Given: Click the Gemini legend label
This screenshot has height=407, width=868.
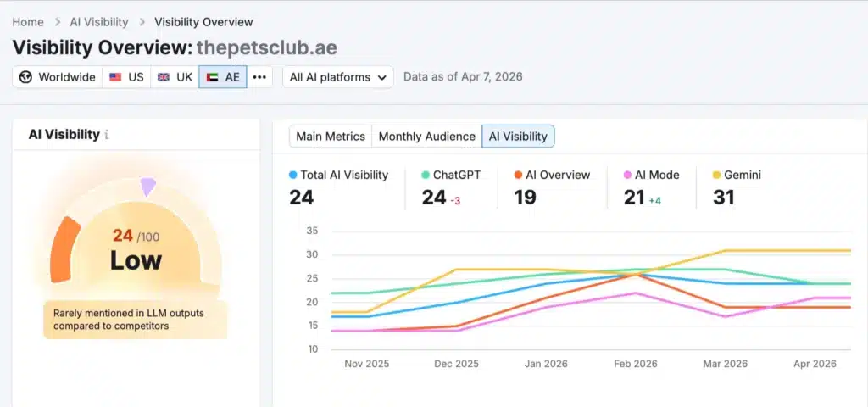Looking at the screenshot, I should point(743,175).
